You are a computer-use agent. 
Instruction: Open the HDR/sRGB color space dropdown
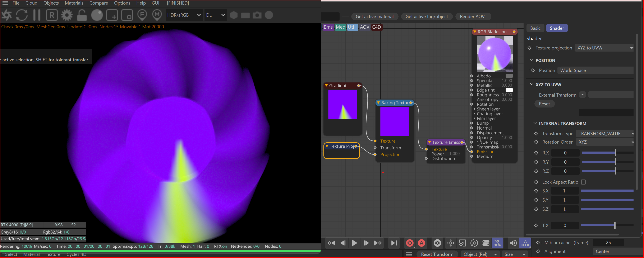click(184, 15)
